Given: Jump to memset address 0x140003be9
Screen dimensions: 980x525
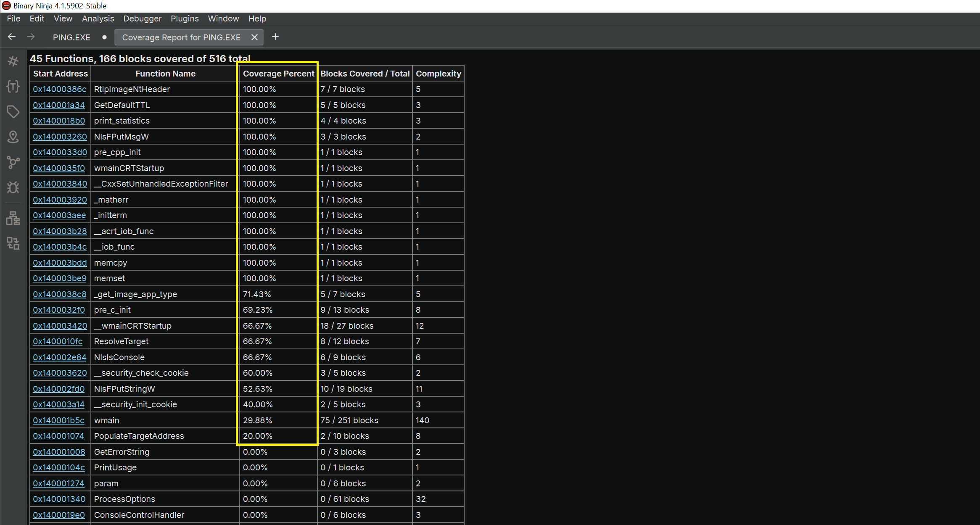Looking at the screenshot, I should (x=60, y=278).
